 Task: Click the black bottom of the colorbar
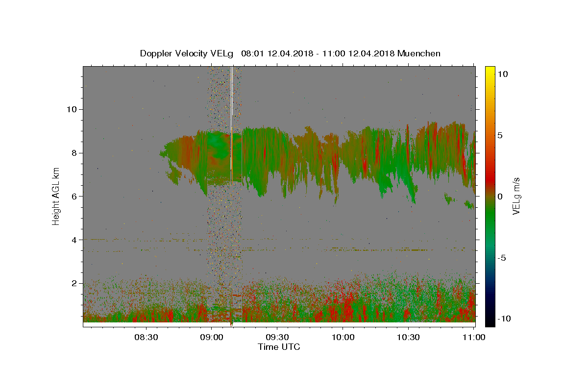click(490, 322)
